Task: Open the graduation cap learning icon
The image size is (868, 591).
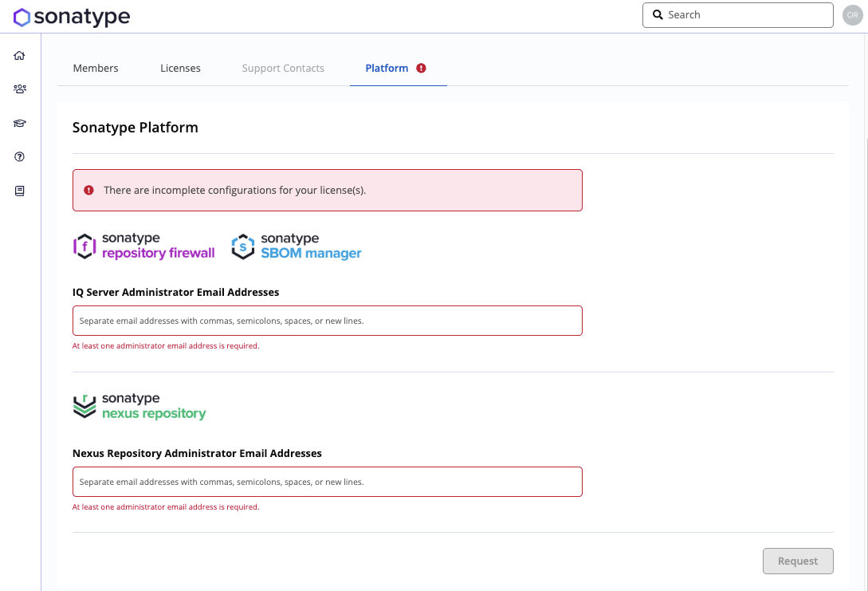Action: (x=19, y=123)
